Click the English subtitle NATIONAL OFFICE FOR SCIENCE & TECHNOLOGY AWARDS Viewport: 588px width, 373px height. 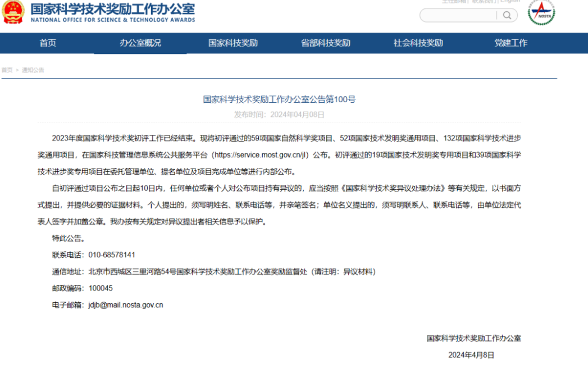(113, 20)
